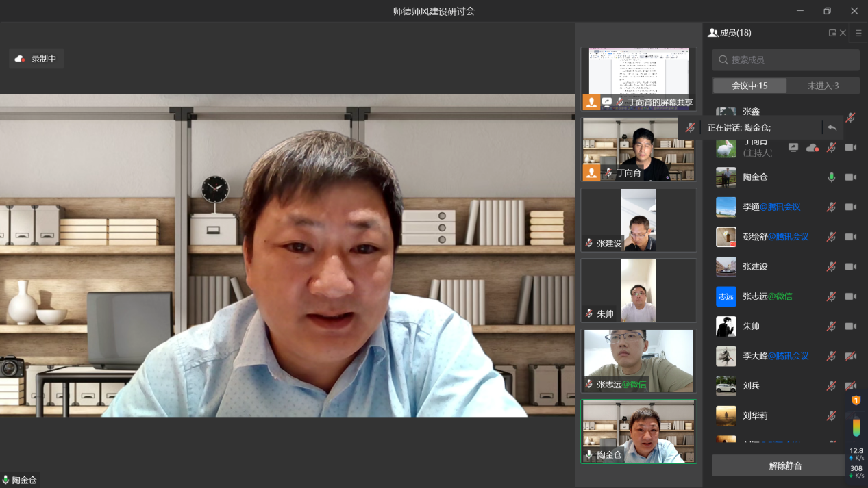Click the host's screen share icon in list
The height and width of the screenshot is (488, 868).
[x=793, y=148]
